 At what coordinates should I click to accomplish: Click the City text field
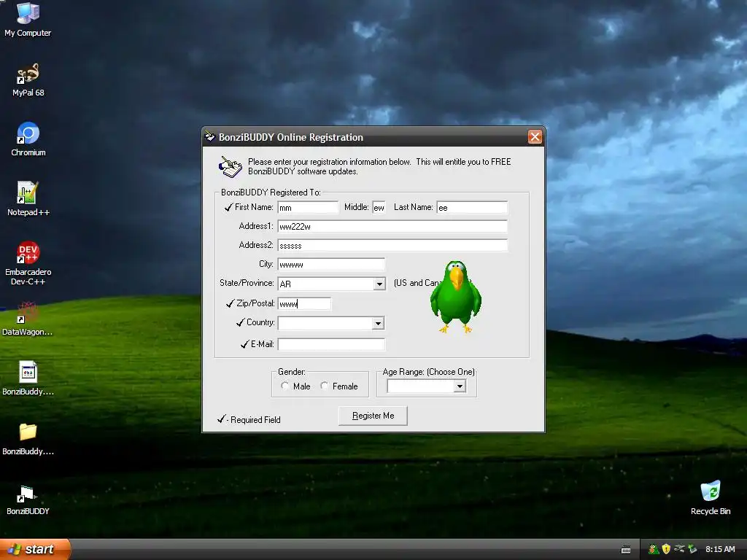(x=331, y=264)
